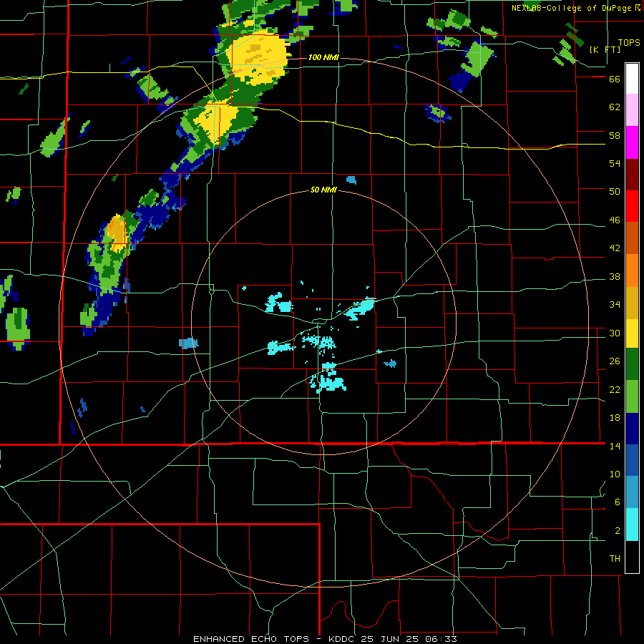644x644 pixels.
Task: Click the "TOPS" legend title
Action: [x=629, y=42]
